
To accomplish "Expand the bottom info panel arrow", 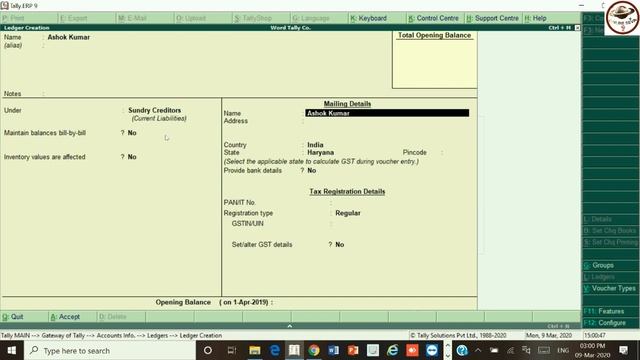I will 289,326.
